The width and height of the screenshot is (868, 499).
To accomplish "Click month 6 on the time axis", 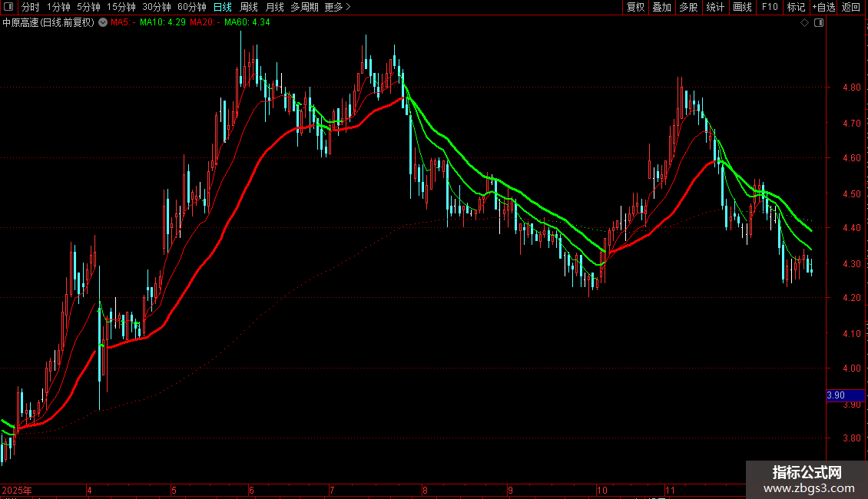I will click(x=251, y=490).
